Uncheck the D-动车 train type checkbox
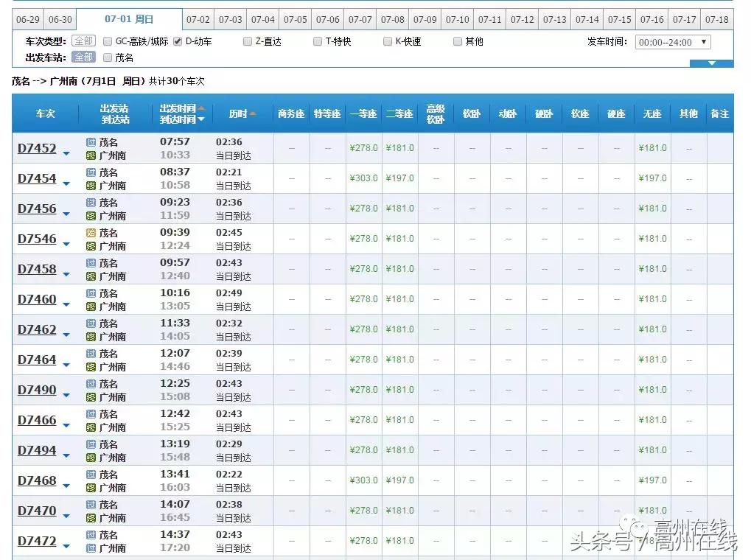 (178, 41)
